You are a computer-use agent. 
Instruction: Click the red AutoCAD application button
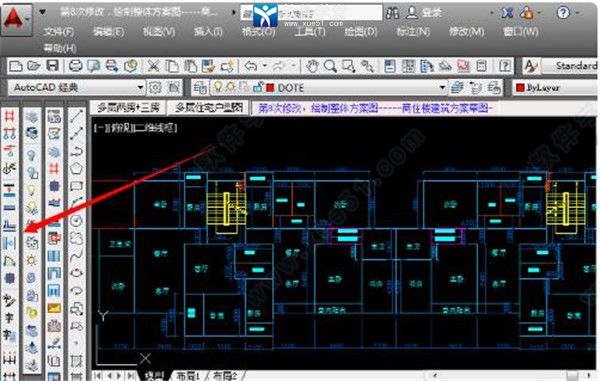(x=15, y=19)
